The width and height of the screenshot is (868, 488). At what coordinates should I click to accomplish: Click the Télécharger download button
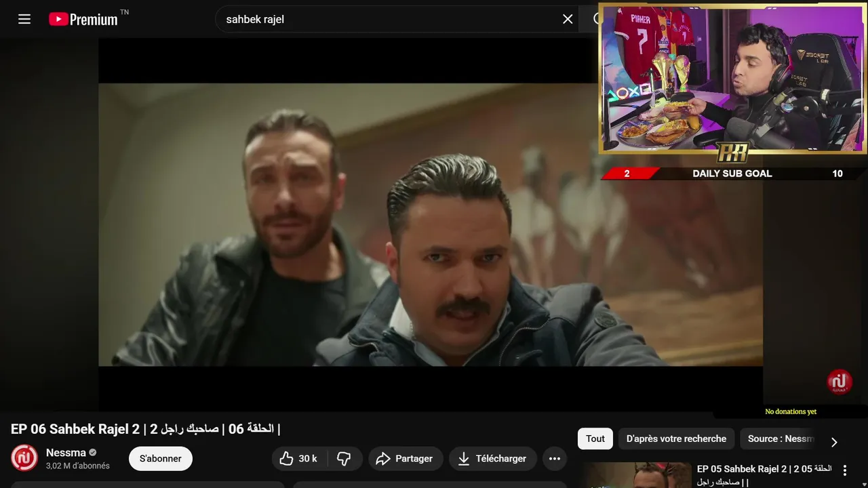point(493,459)
